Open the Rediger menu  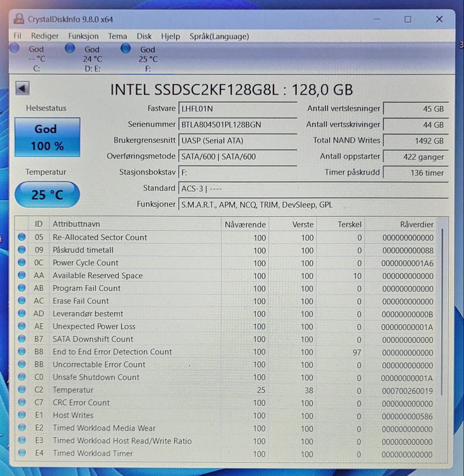tap(44, 36)
